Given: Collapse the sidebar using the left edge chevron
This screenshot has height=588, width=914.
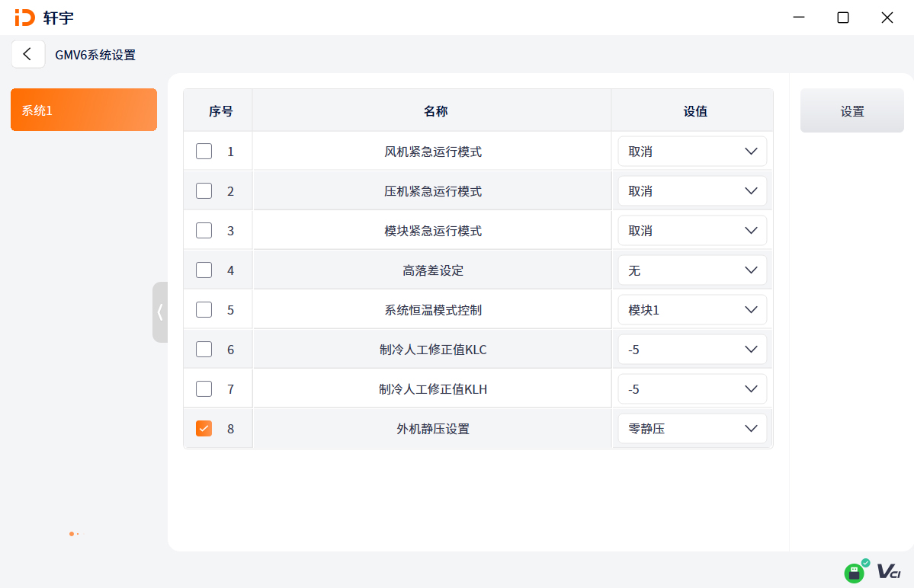Looking at the screenshot, I should click(160, 312).
